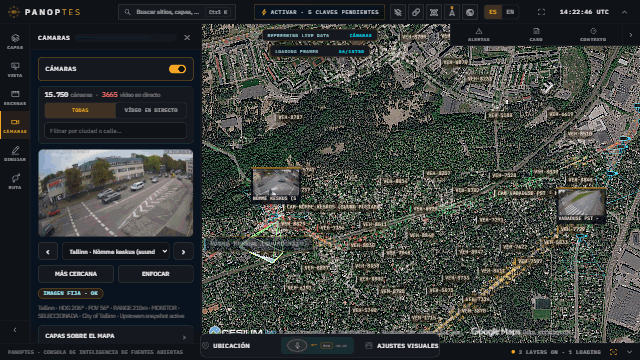
Task: Click the search sites and layers field
Action: point(177,12)
